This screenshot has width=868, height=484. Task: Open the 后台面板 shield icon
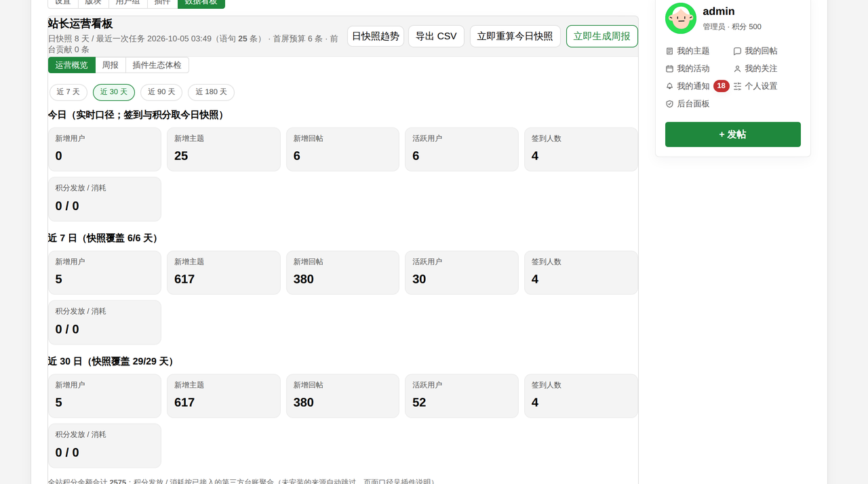669,104
